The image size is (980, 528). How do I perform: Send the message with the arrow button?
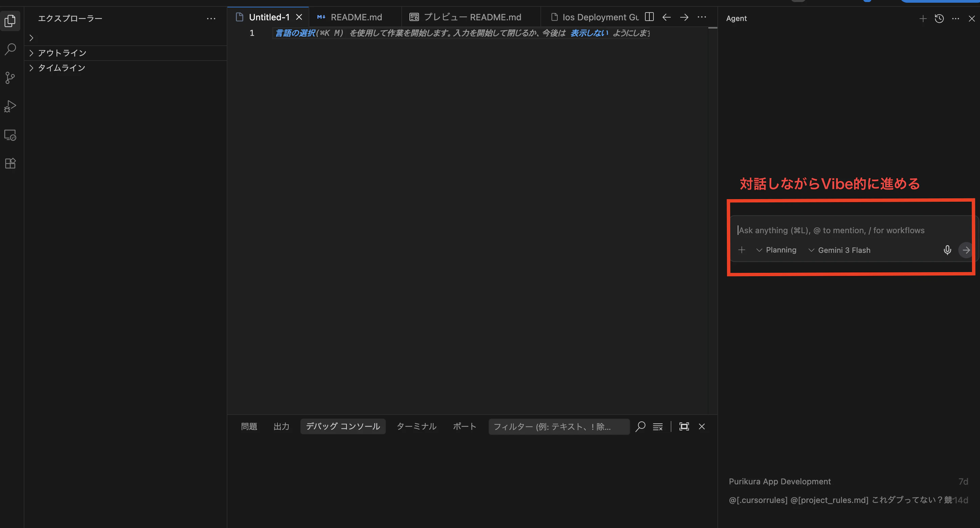[x=966, y=250]
